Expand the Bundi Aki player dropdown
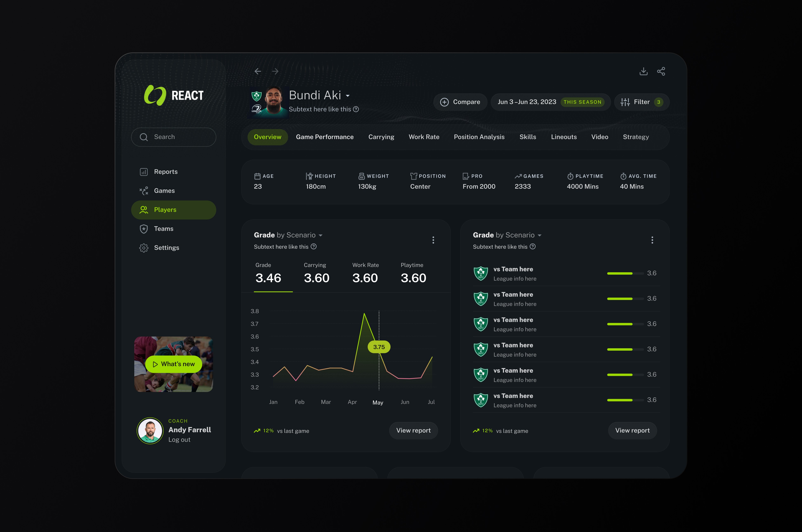The width and height of the screenshot is (802, 532). coord(348,96)
